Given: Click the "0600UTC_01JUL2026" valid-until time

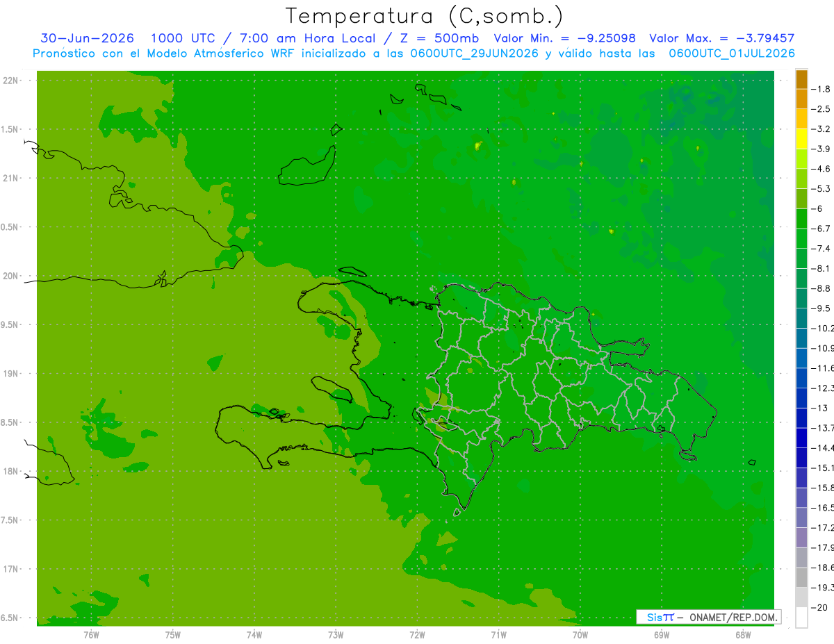Looking at the screenshot, I should coord(732,53).
